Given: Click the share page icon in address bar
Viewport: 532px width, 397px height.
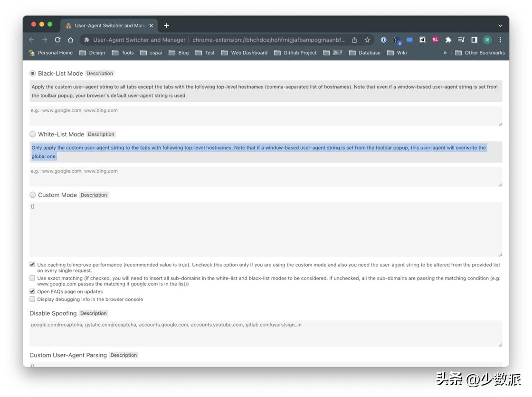Looking at the screenshot, I should point(354,40).
